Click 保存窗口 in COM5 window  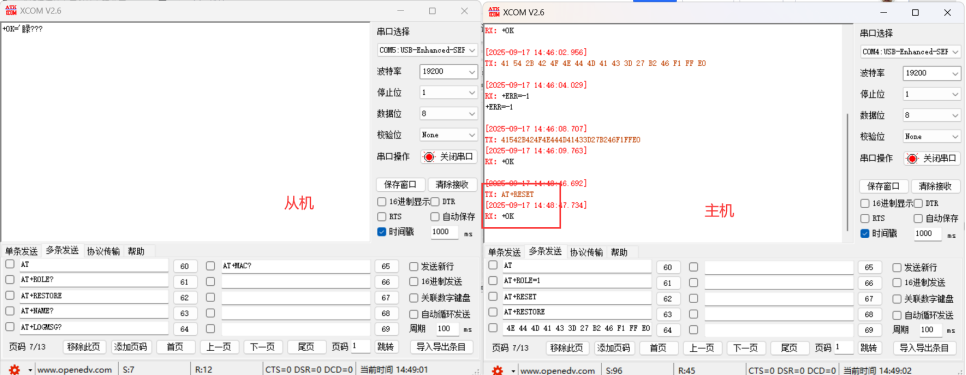point(400,185)
